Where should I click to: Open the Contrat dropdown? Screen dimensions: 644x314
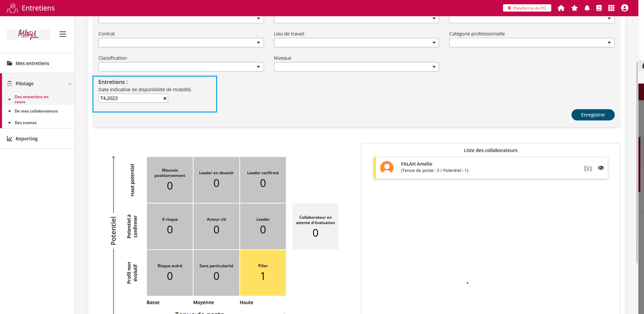coord(181,42)
